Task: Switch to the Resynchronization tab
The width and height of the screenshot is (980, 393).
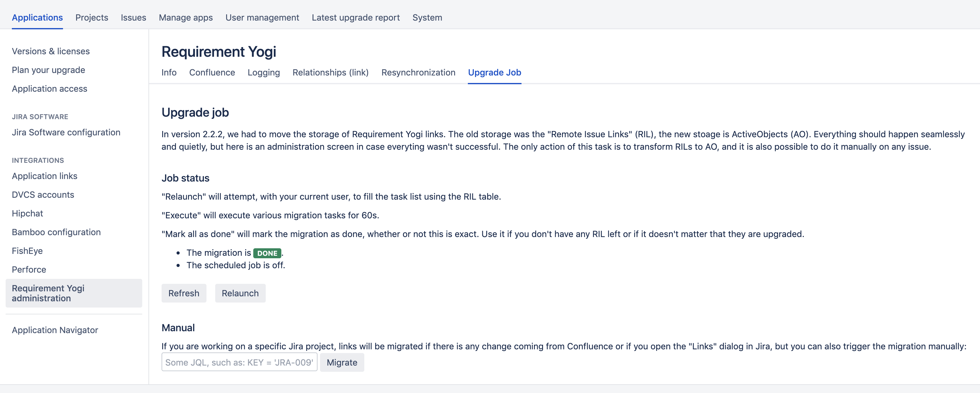Action: coord(418,72)
